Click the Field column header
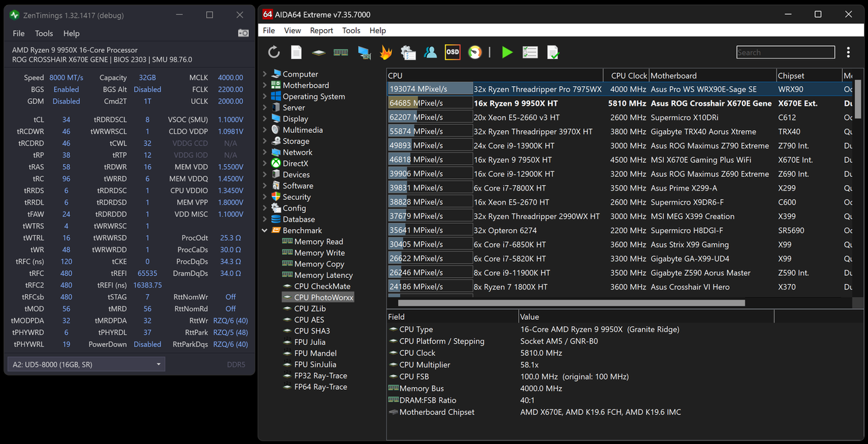Viewport: 868px width, 444px height. click(452, 317)
